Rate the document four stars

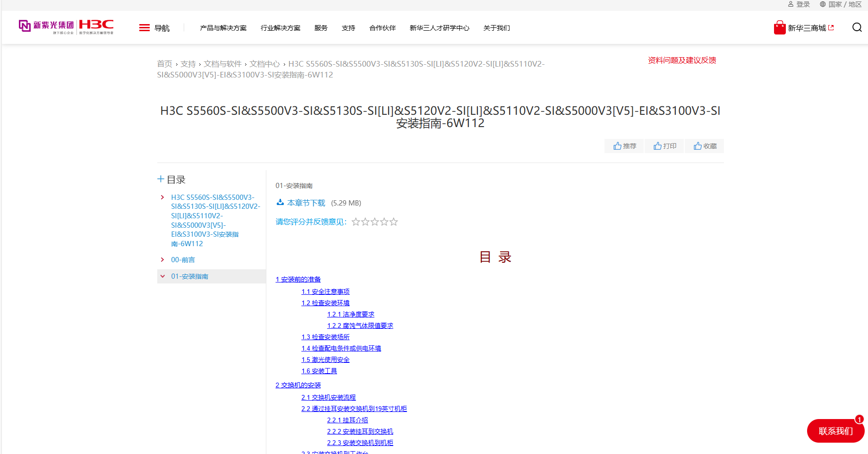point(384,222)
